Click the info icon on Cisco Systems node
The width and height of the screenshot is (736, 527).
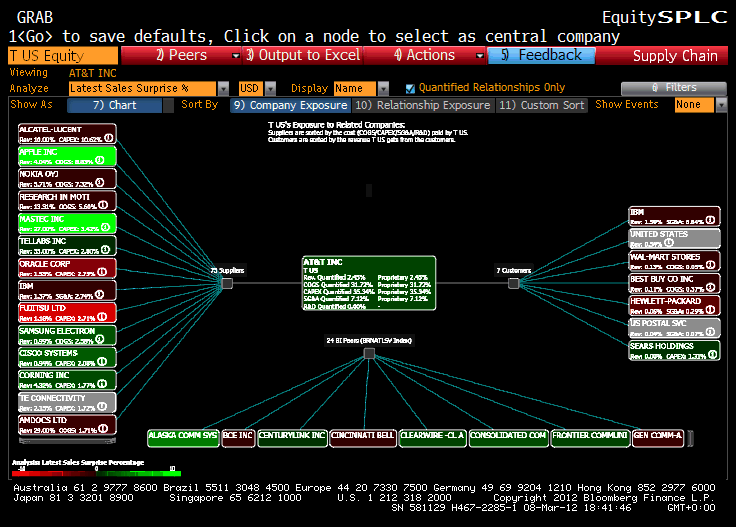102,361
